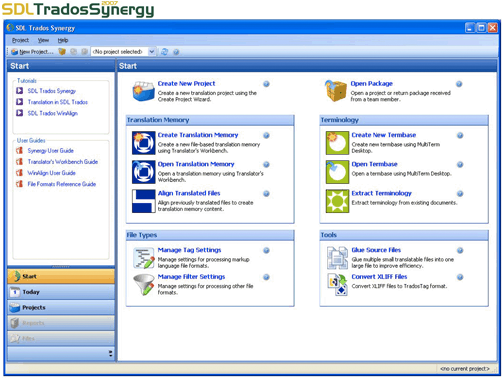Switch to the Projects navigation tab
The height and width of the screenshot is (382, 503).
pos(61,307)
